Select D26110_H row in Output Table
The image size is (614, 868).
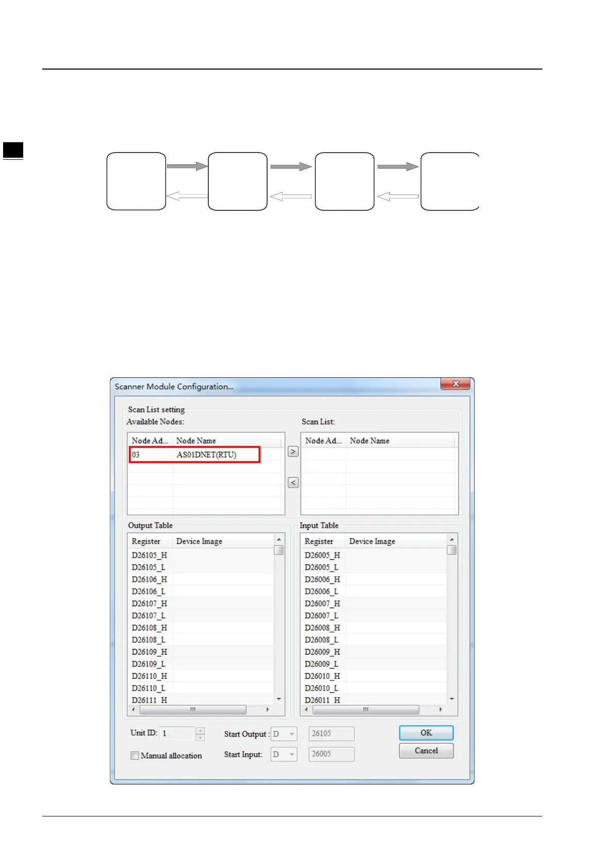coord(201,676)
